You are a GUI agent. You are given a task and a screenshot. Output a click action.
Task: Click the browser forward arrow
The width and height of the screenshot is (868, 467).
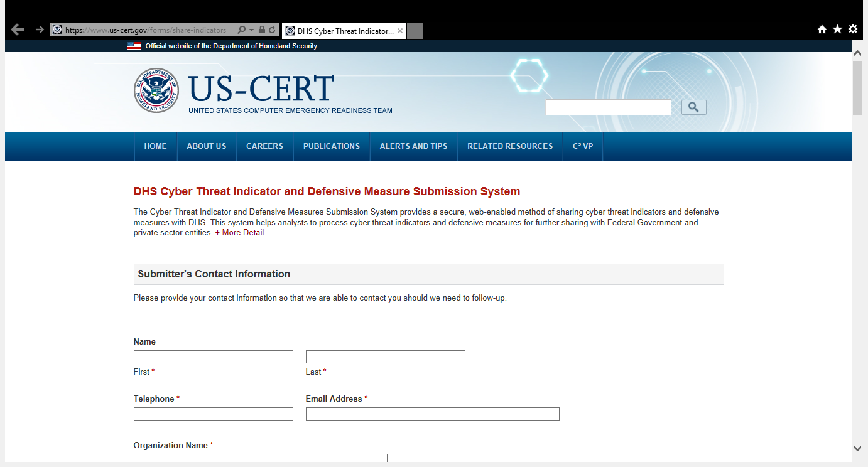[x=40, y=30]
